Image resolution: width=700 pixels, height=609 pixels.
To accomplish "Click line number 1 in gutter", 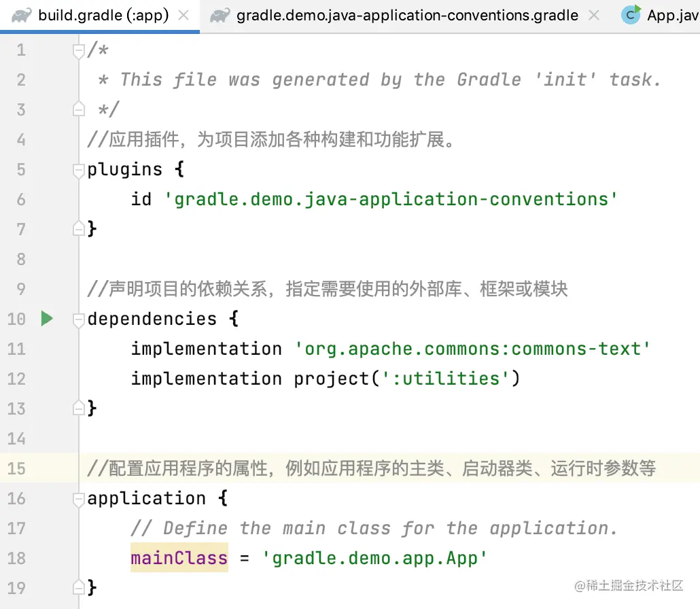I will pos(21,50).
